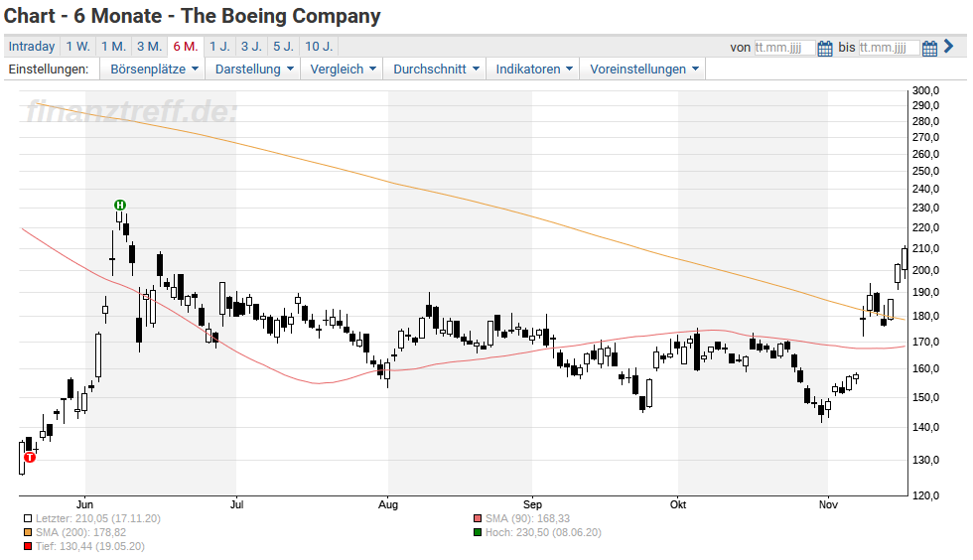The height and width of the screenshot is (560, 973).
Task: Click the 'Aug' x-axis label
Action: [x=388, y=504]
